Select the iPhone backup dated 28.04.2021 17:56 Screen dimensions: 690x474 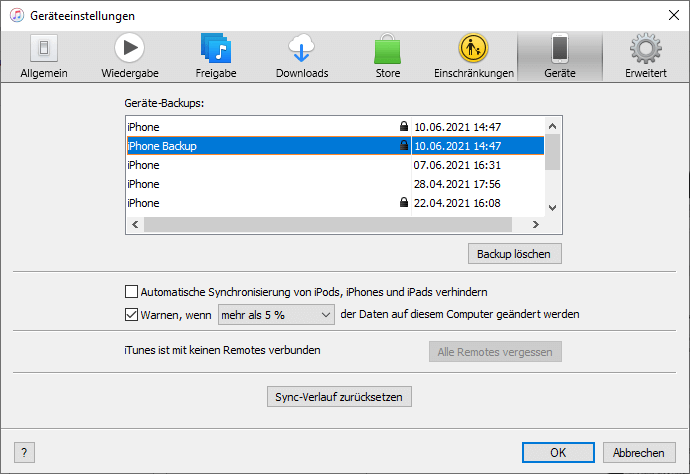pyautogui.click(x=335, y=184)
